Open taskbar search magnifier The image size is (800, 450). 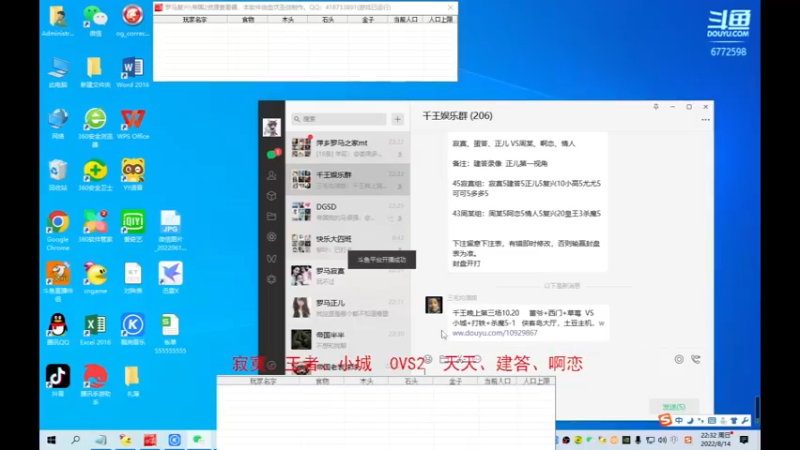click(x=76, y=440)
